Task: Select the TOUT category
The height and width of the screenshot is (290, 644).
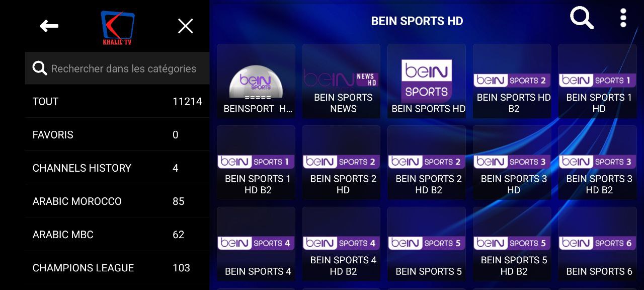Action: click(117, 101)
